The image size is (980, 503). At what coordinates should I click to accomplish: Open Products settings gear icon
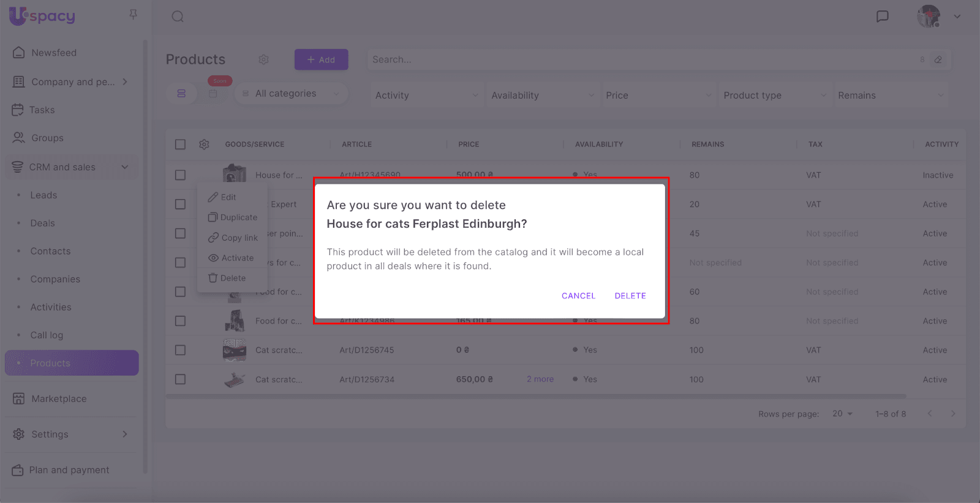263,59
